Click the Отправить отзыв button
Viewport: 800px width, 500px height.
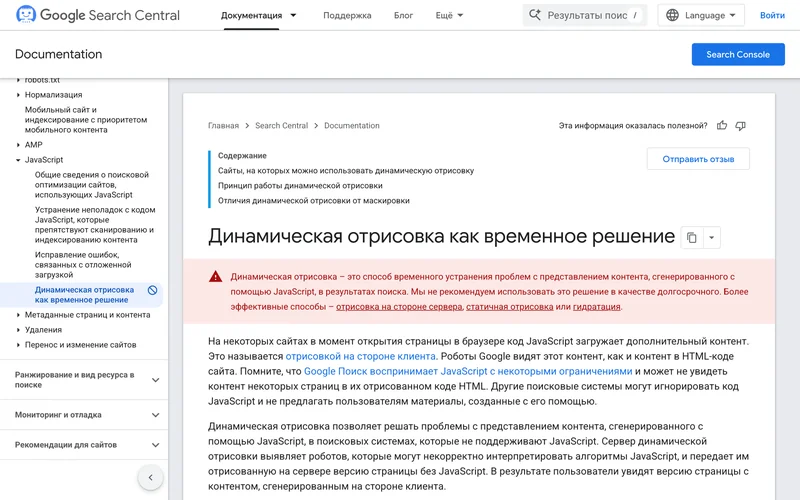698,159
